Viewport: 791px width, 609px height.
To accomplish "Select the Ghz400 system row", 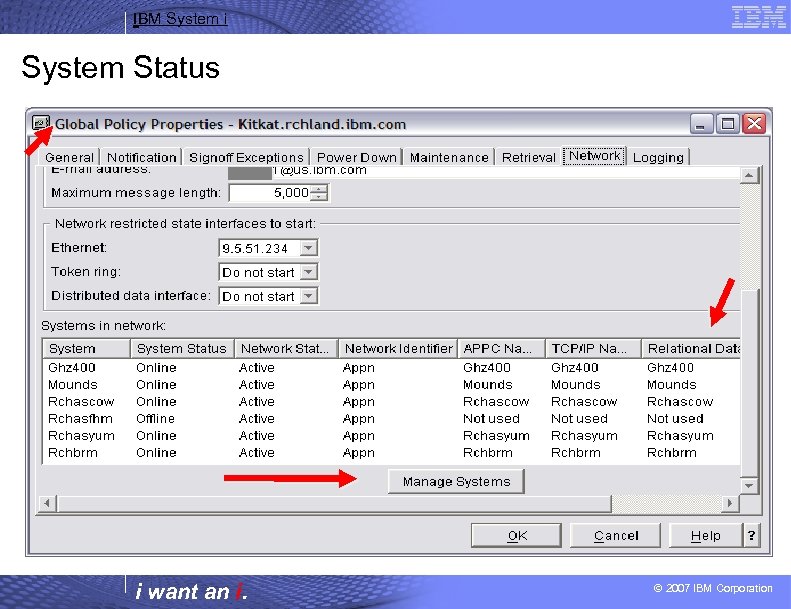I will point(391,367).
